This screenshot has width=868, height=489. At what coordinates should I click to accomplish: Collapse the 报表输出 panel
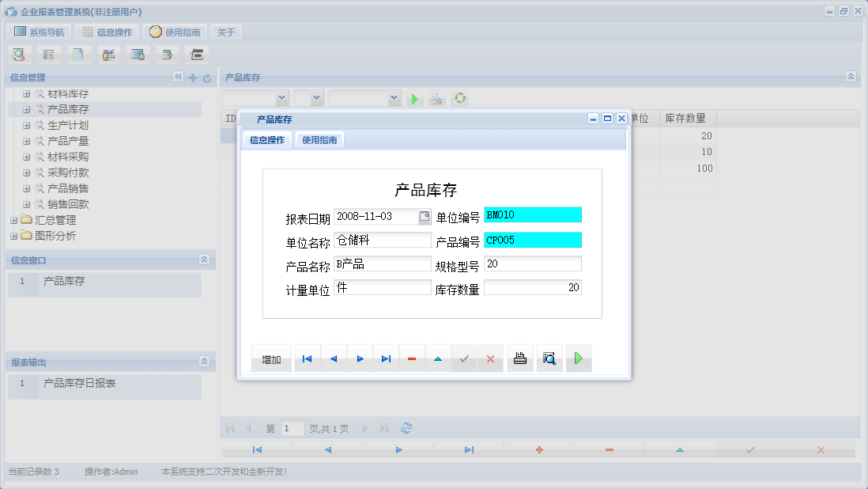click(204, 361)
